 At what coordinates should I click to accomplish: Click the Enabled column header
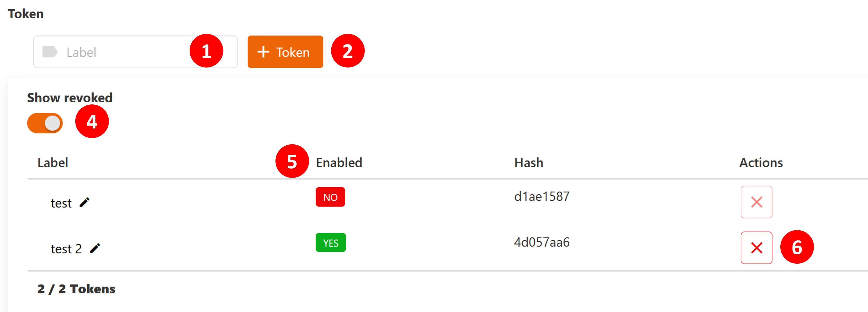pos(339,162)
